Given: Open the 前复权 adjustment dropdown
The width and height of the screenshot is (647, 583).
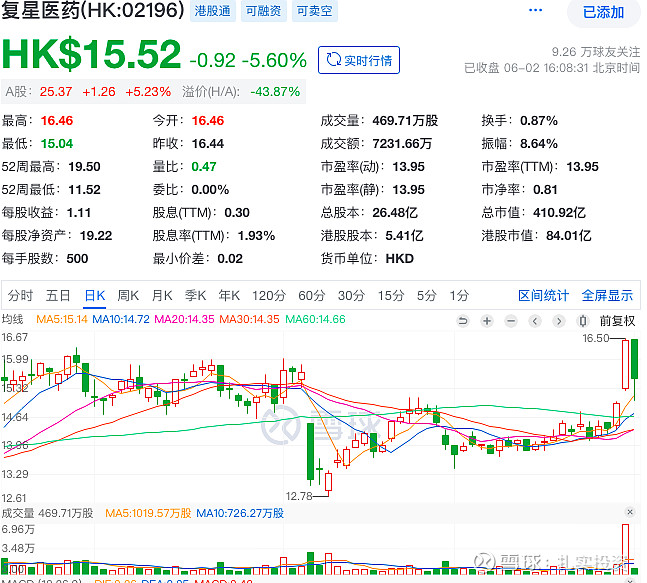Looking at the screenshot, I should pyautogui.click(x=618, y=321).
